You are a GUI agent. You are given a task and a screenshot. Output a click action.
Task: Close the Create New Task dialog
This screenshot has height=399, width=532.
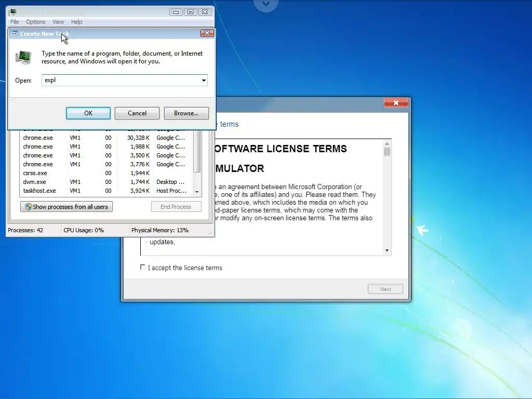(x=207, y=33)
